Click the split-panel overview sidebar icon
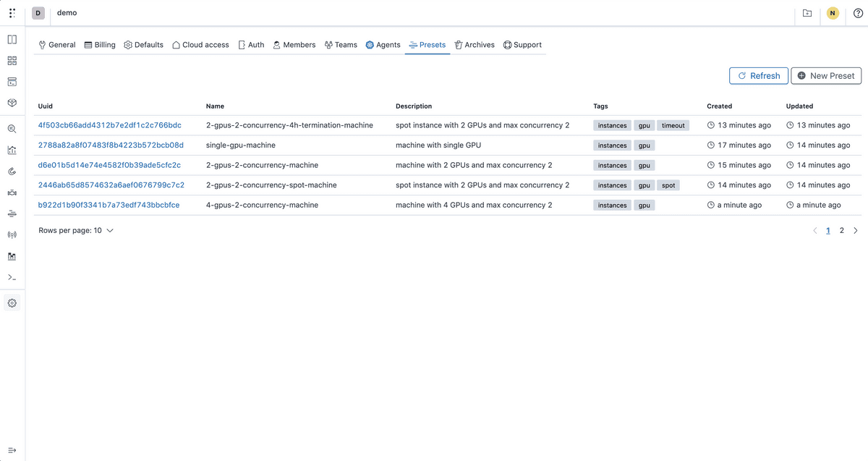Image resolution: width=868 pixels, height=461 pixels. pyautogui.click(x=12, y=40)
